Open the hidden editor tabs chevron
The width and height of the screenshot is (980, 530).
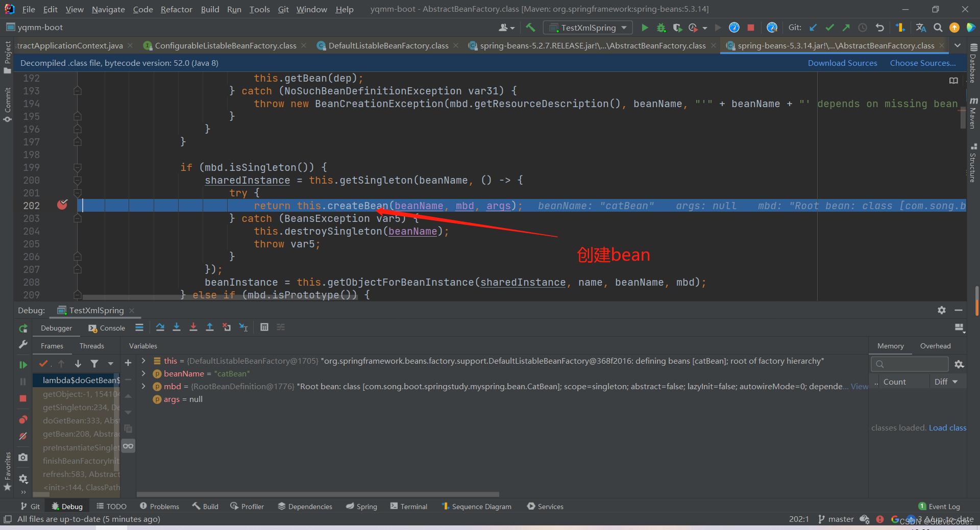[958, 45]
